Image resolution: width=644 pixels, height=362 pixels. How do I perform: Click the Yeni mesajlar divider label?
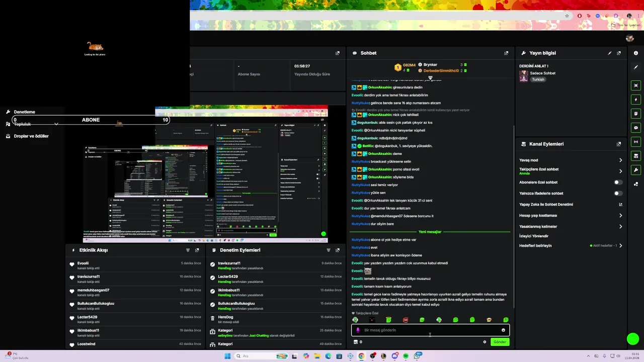(430, 232)
